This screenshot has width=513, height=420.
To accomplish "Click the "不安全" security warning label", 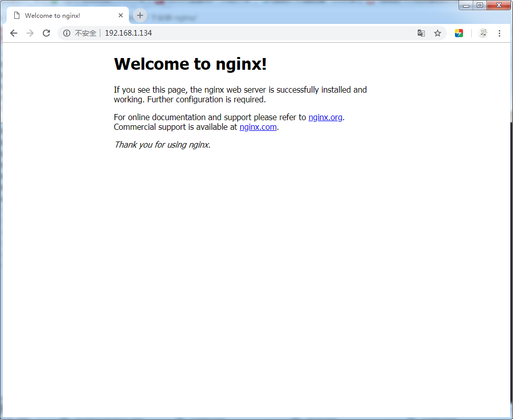I will pos(85,33).
